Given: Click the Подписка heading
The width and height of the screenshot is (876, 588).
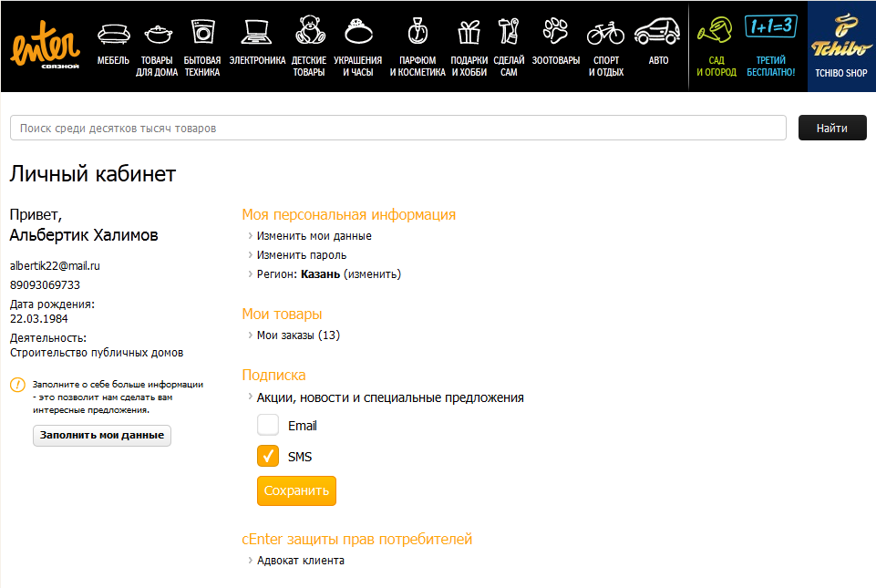Looking at the screenshot, I should pos(273,375).
